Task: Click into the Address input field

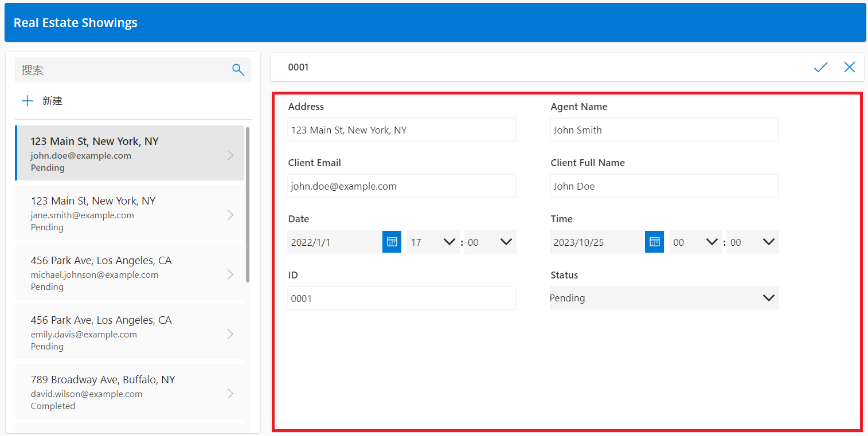Action: coord(402,129)
